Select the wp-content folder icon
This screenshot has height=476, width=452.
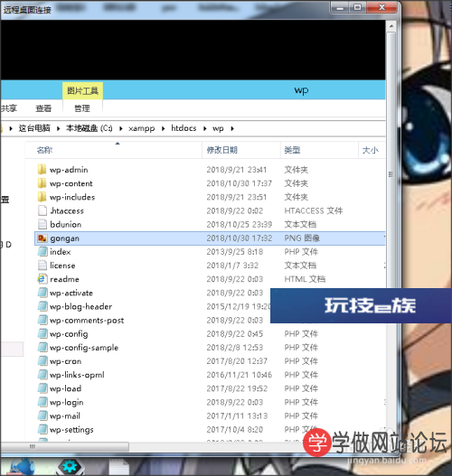42,183
